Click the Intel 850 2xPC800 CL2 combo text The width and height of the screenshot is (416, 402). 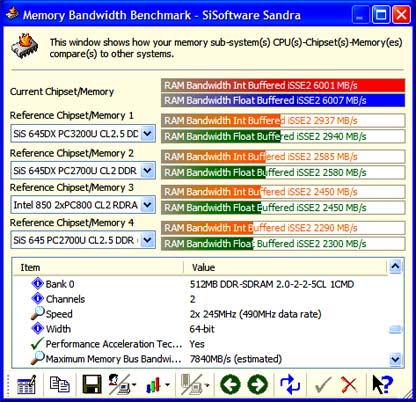click(x=75, y=205)
